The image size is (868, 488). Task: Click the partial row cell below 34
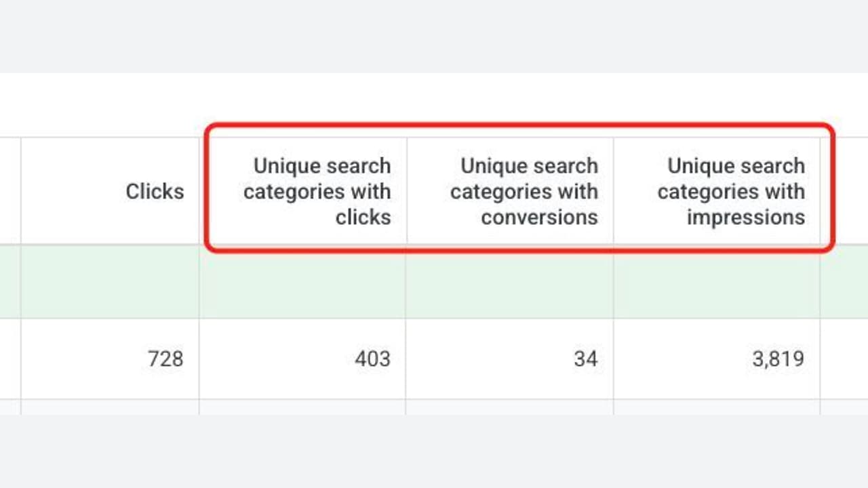[509, 407]
